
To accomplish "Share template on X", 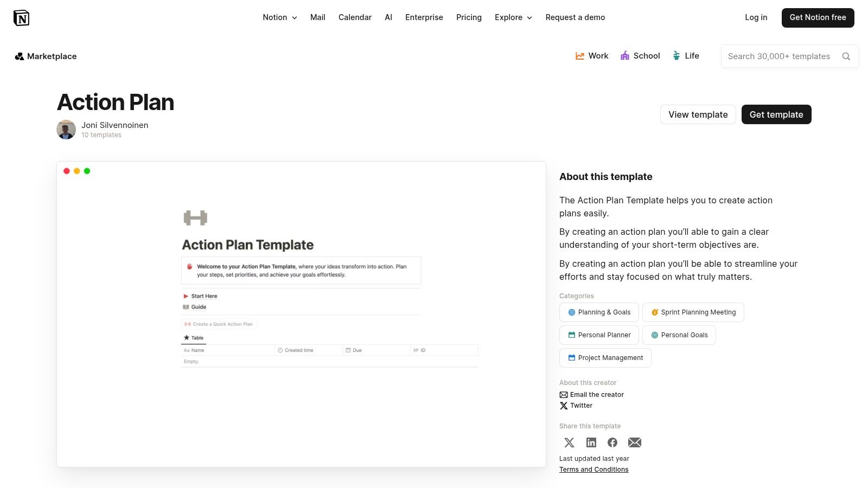I will click(x=569, y=442).
